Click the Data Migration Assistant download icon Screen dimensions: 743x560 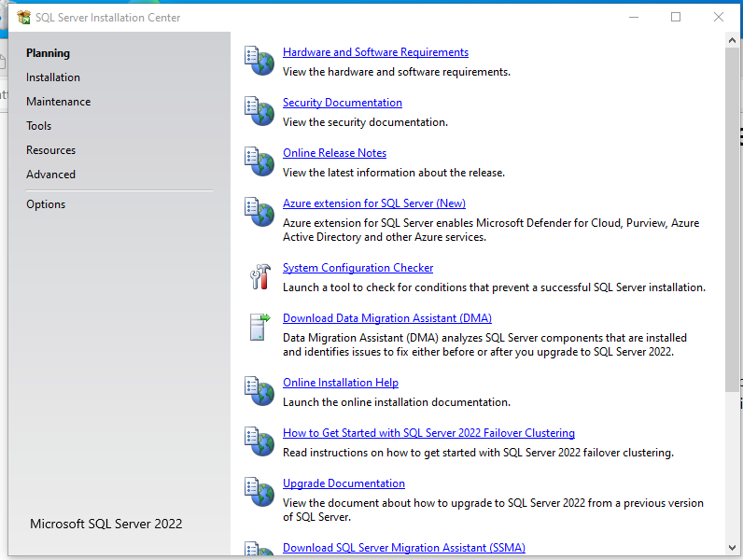tap(259, 327)
